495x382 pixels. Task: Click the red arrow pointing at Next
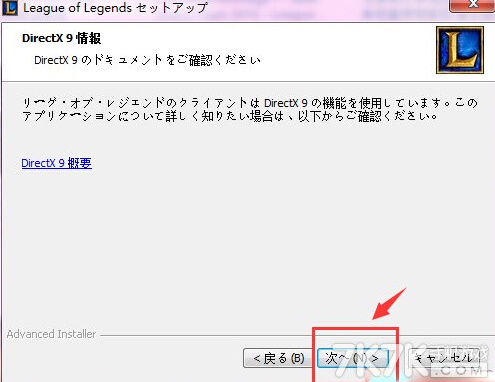389,304
